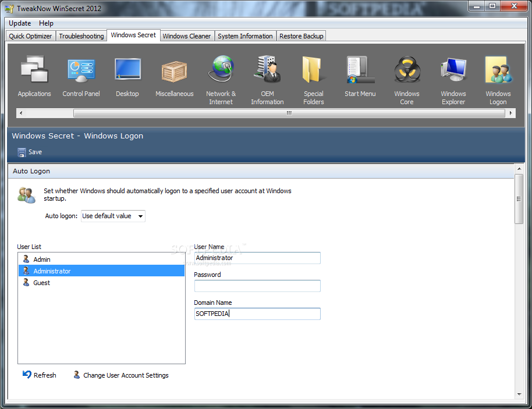
Task: Click the TweakNow app icon in title bar
Action: pos(9,9)
